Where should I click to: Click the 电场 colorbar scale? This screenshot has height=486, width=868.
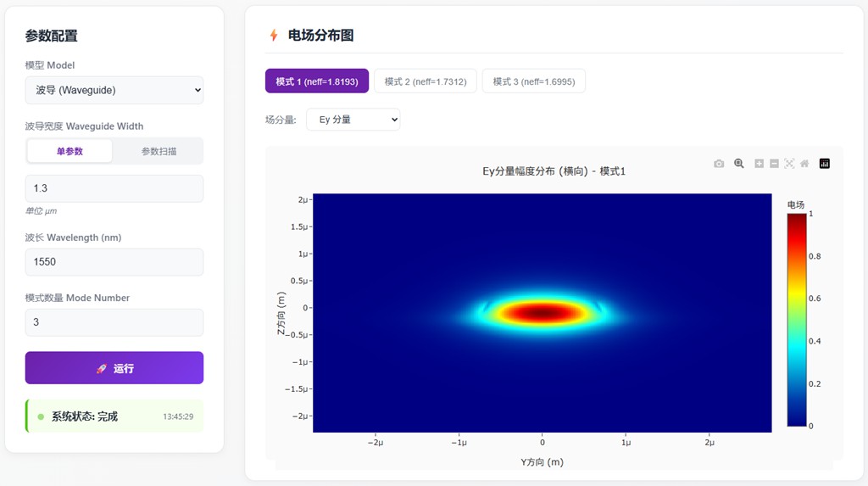(x=796, y=319)
